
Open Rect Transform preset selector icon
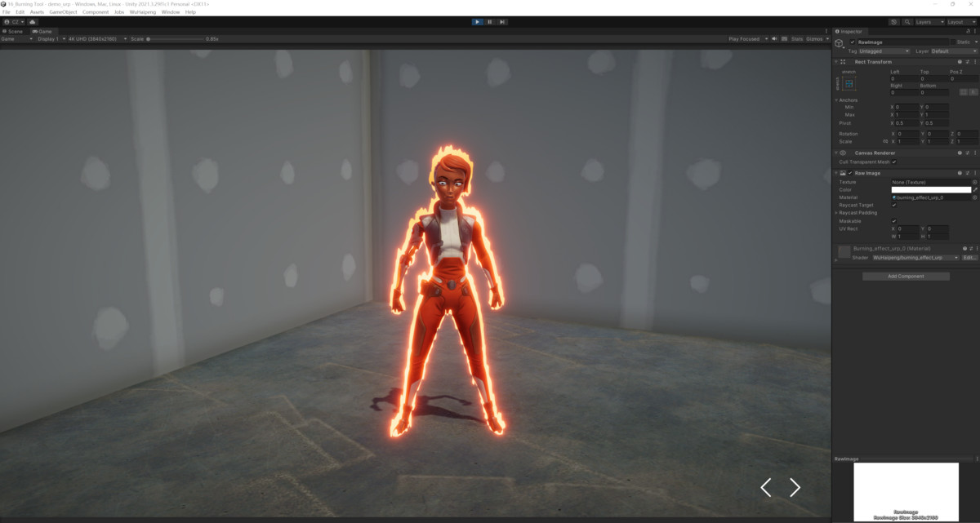[x=968, y=62]
